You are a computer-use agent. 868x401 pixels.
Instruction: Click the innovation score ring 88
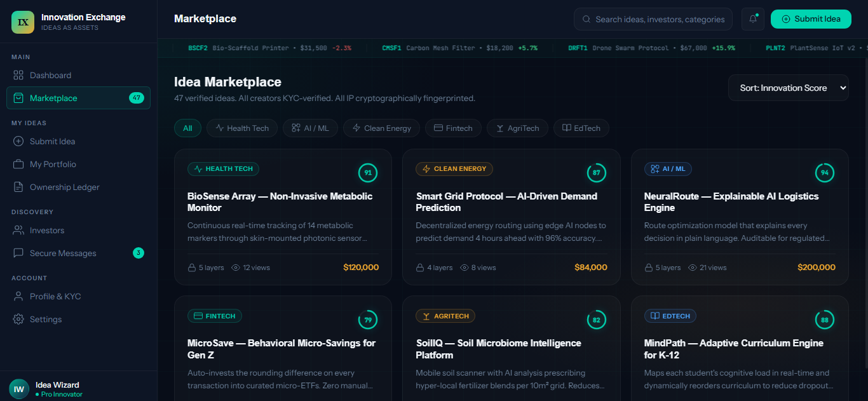[x=825, y=320]
